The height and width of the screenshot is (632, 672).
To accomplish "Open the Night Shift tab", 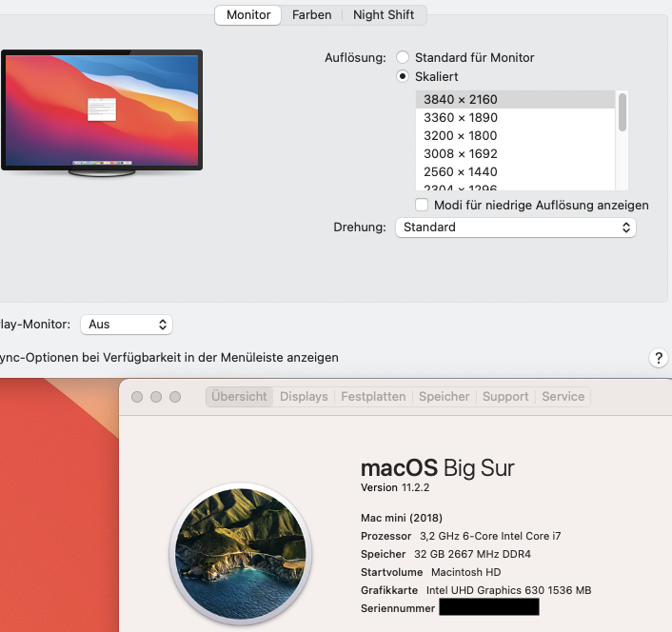I will click(x=384, y=15).
